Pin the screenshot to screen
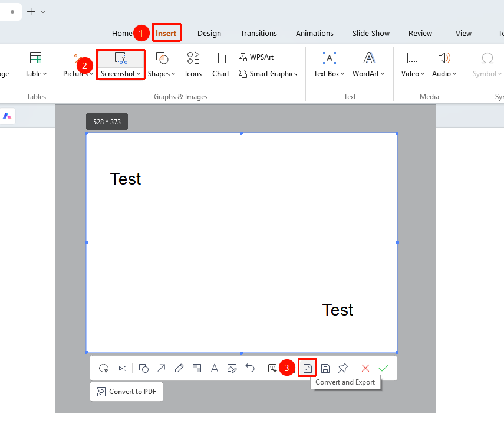 click(343, 368)
